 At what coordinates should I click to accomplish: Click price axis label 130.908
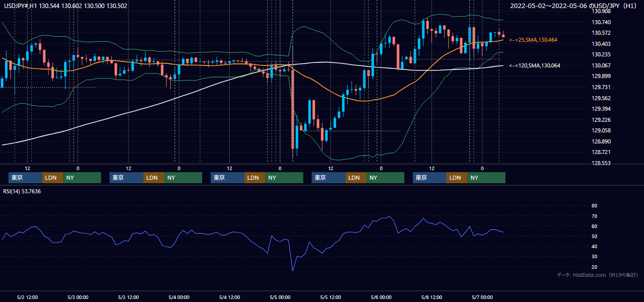click(601, 11)
